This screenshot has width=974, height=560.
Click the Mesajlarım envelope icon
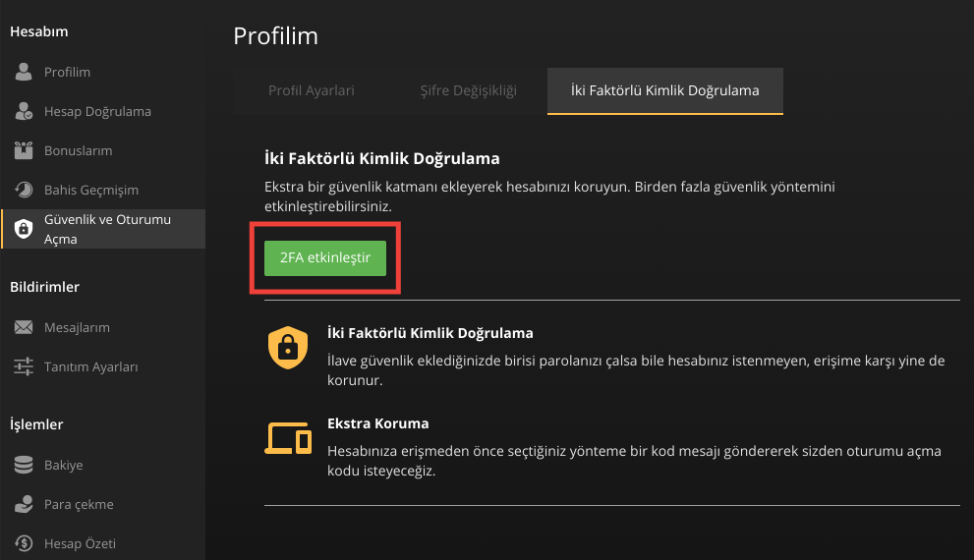coord(25,328)
